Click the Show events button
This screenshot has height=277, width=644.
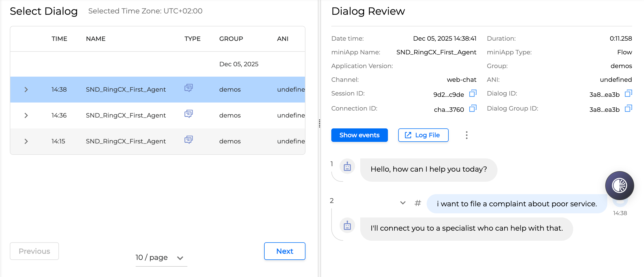pyautogui.click(x=359, y=135)
